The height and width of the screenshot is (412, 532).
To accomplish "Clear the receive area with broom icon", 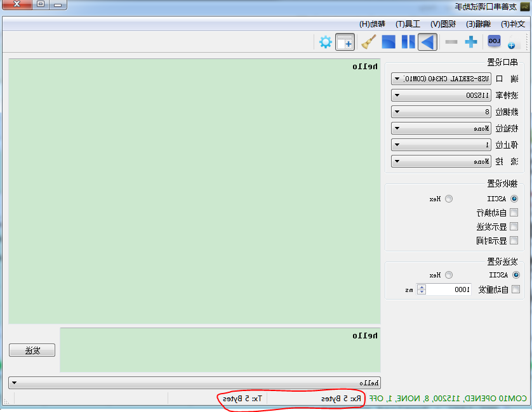I will tap(368, 42).
